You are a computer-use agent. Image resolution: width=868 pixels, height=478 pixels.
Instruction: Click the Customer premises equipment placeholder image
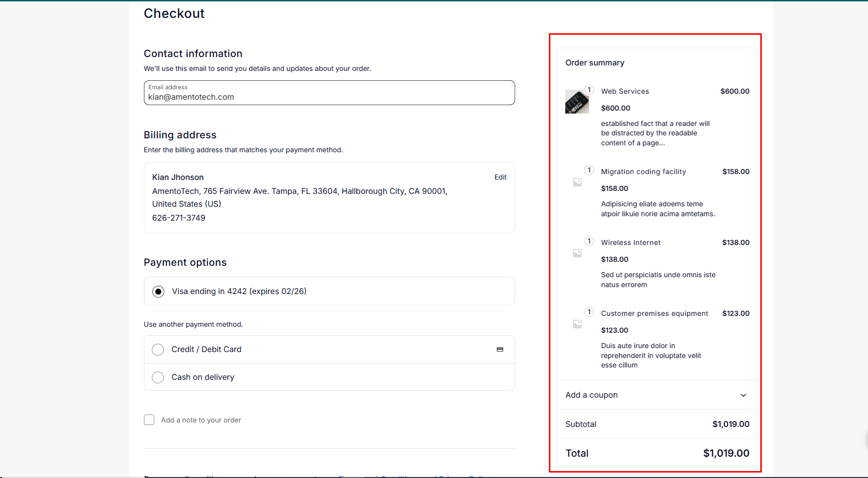pyautogui.click(x=577, y=324)
